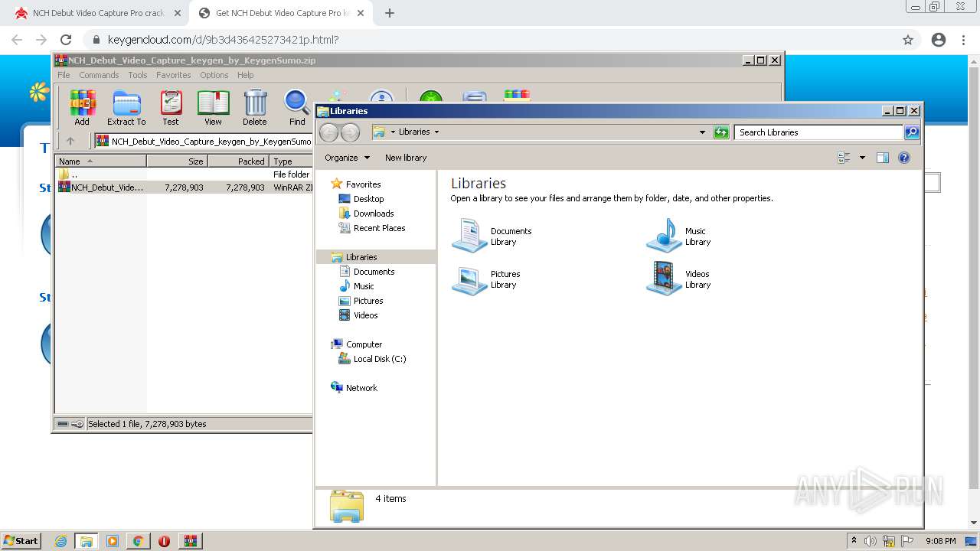This screenshot has width=980, height=551.
Task: Open the View tool in WinRAR toolbar
Action: (x=213, y=107)
